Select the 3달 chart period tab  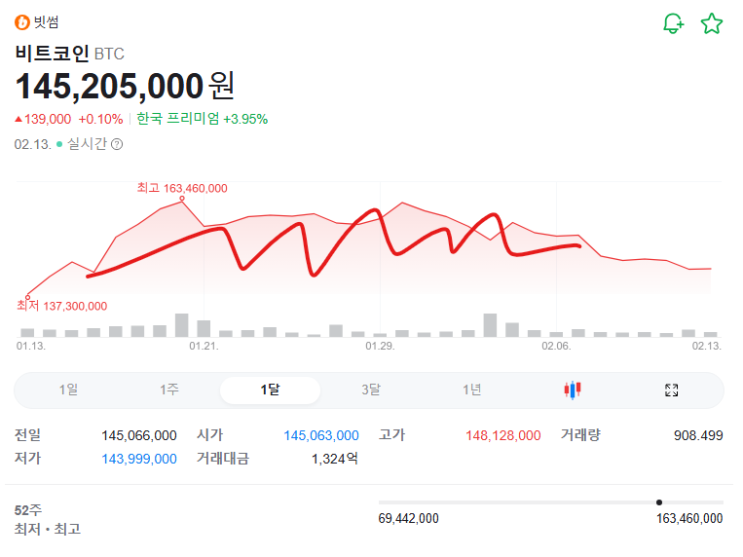click(371, 390)
